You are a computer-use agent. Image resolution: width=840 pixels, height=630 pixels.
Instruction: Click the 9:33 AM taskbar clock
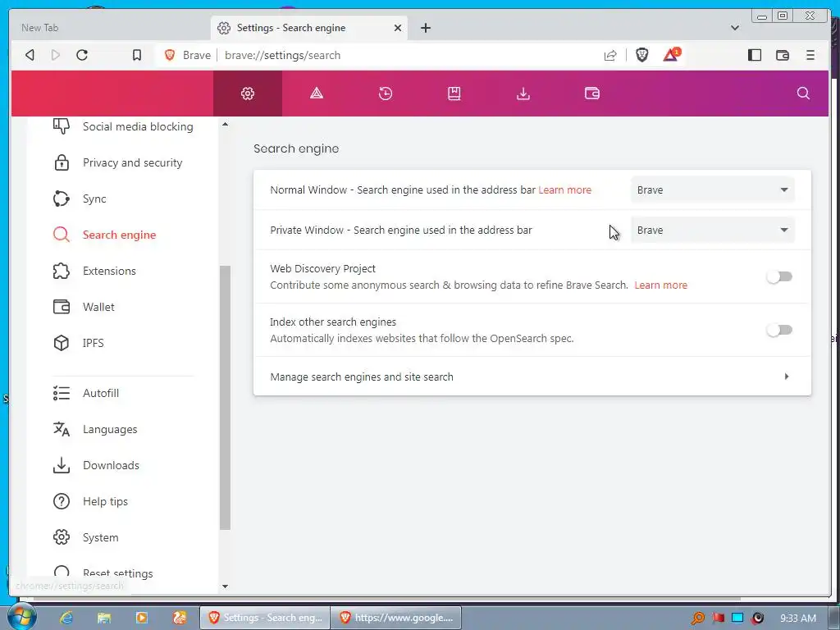(x=797, y=619)
